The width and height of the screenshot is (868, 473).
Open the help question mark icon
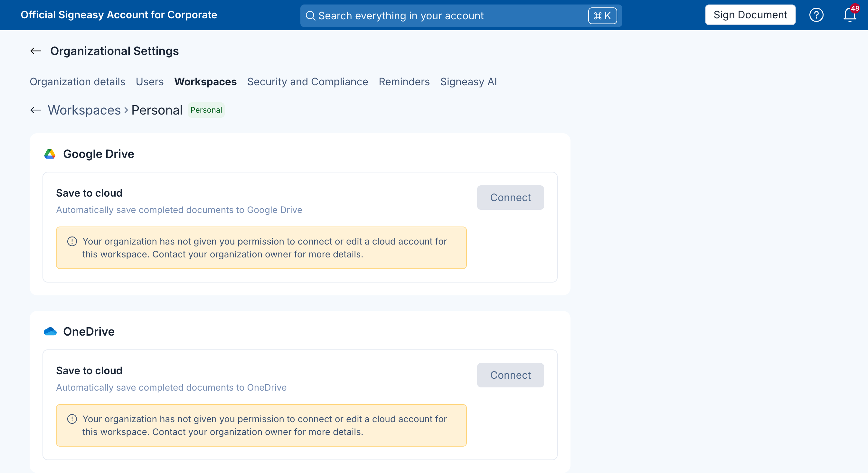(816, 15)
